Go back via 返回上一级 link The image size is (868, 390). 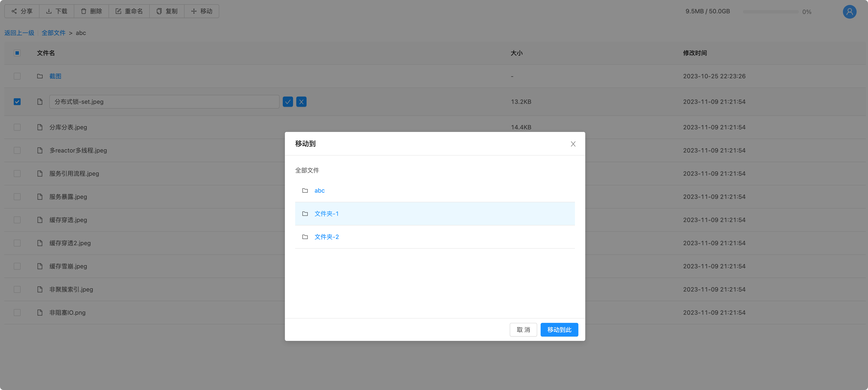[19, 33]
